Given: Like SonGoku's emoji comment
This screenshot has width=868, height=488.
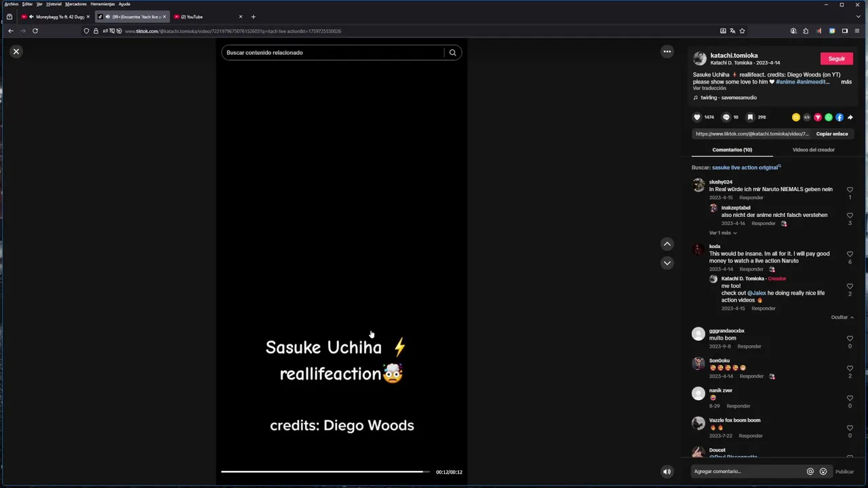Looking at the screenshot, I should pos(850,369).
